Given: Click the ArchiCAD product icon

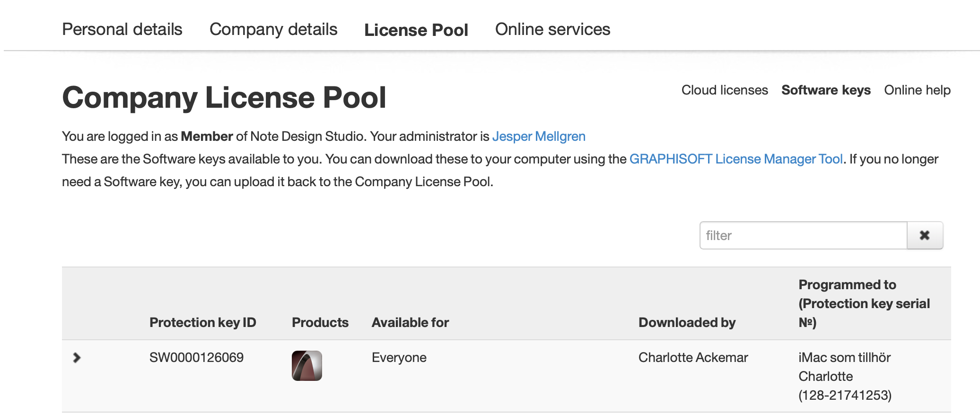Looking at the screenshot, I should (x=306, y=366).
